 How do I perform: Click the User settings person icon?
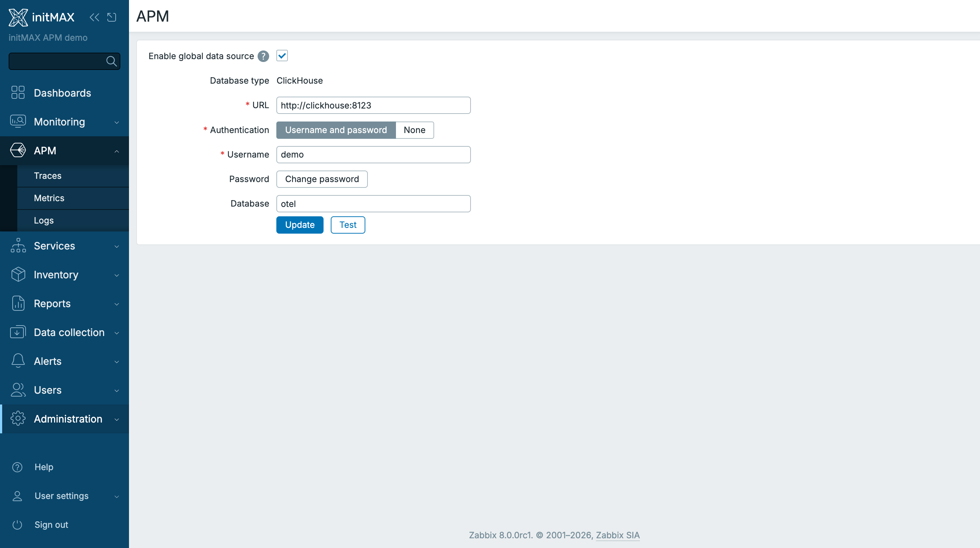coord(18,496)
